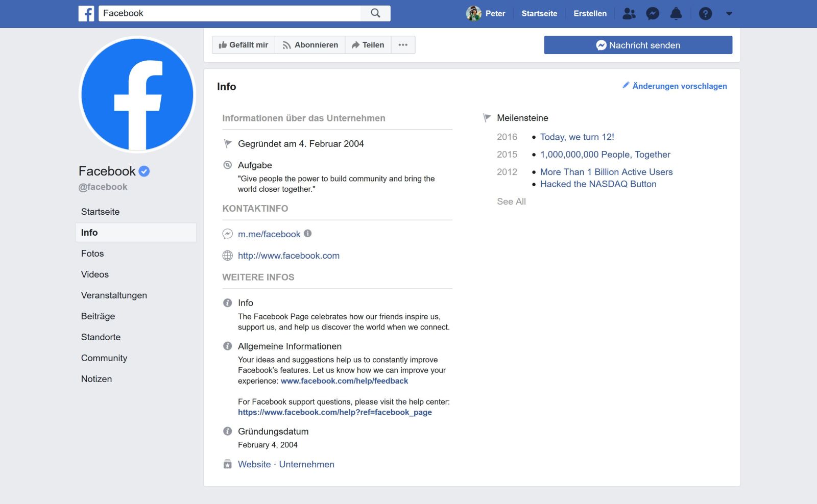Focus the Facebook search field
Image resolution: width=817 pixels, height=504 pixels.
tap(229, 13)
